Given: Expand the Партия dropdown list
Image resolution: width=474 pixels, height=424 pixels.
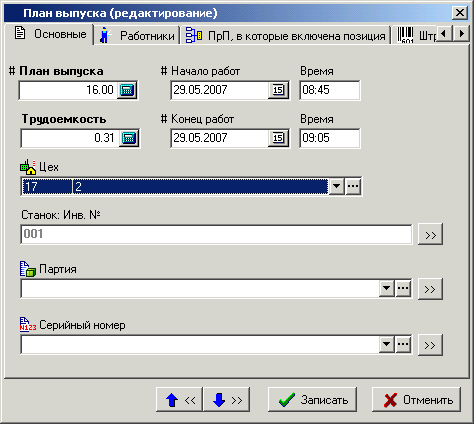Looking at the screenshot, I should tap(387, 288).
